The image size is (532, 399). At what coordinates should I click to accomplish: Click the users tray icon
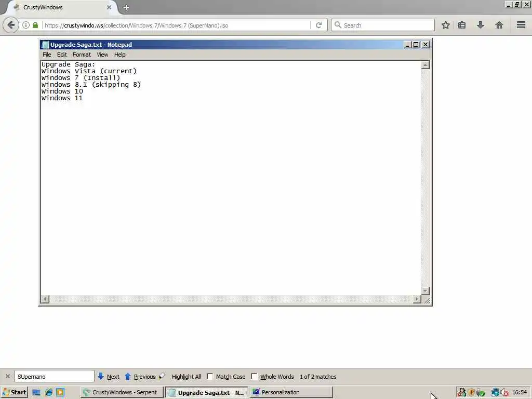tap(461, 393)
